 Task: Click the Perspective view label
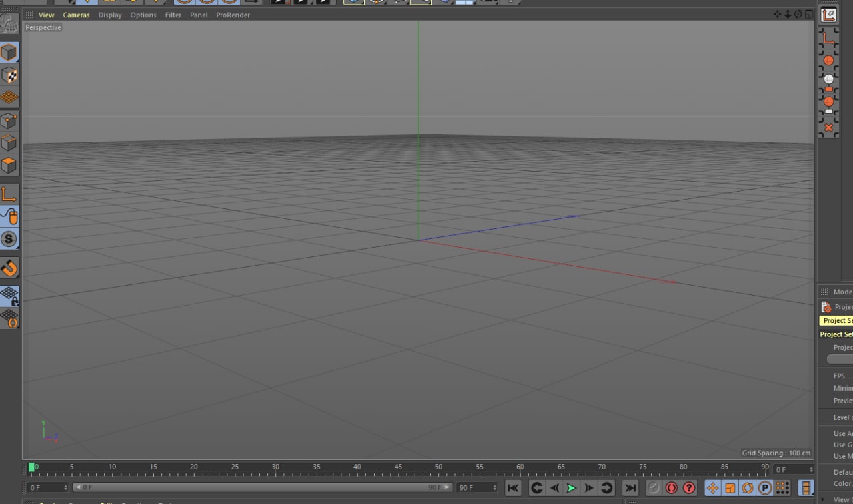pos(43,27)
